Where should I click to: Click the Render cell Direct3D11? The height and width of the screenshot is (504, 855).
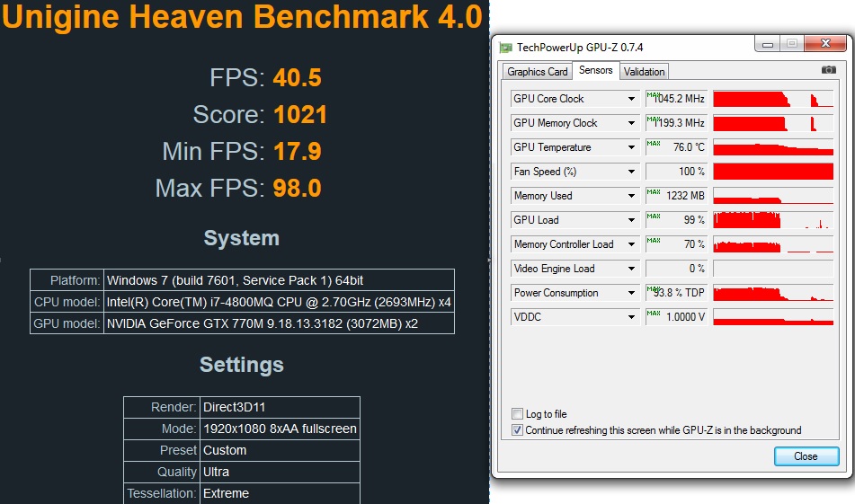pos(280,407)
